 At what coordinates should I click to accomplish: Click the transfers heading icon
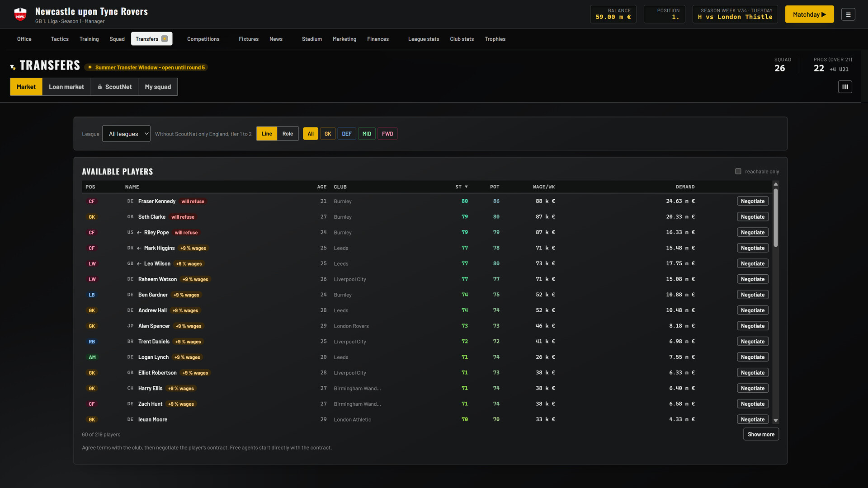pyautogui.click(x=13, y=67)
